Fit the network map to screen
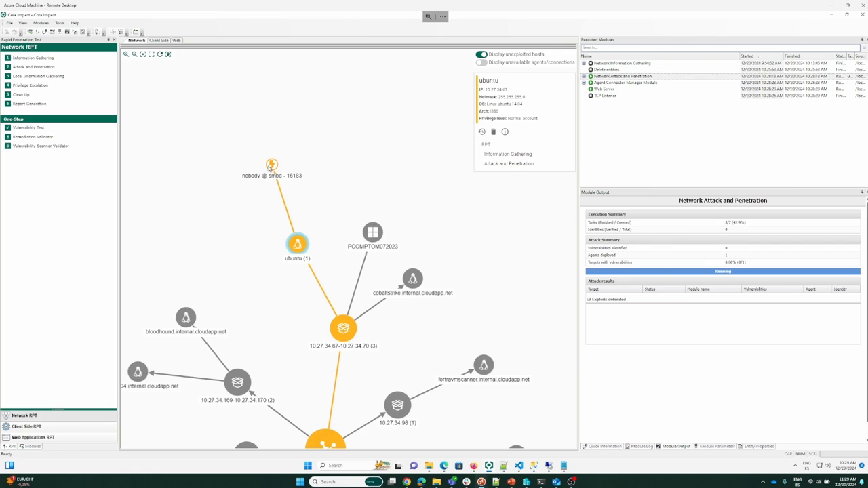The height and width of the screenshot is (488, 868). (151, 54)
